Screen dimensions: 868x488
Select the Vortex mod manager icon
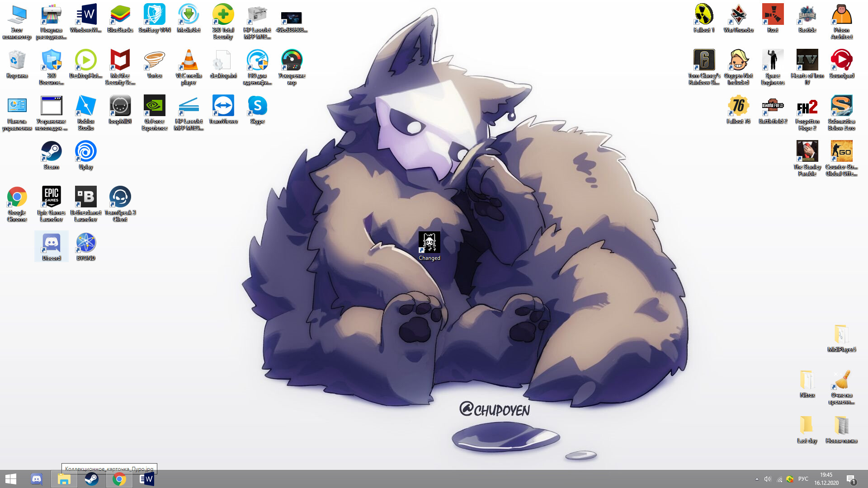tap(154, 64)
